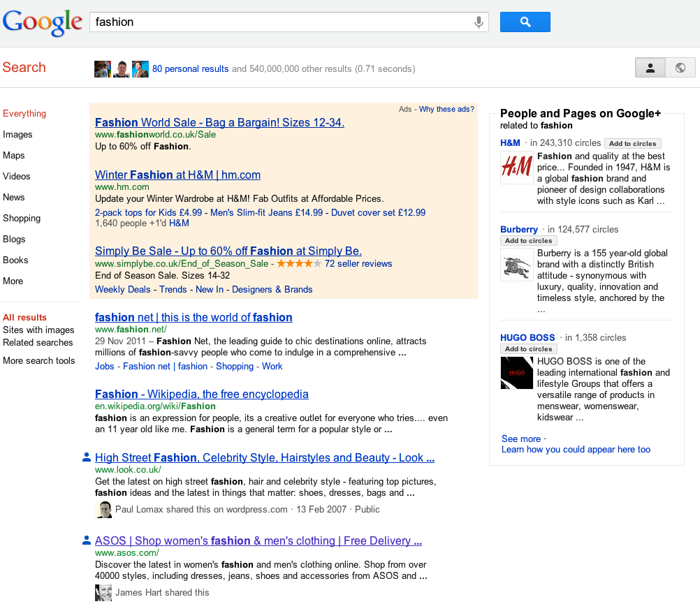
Task: Click Paul Lomax profile photo
Action: [103, 510]
